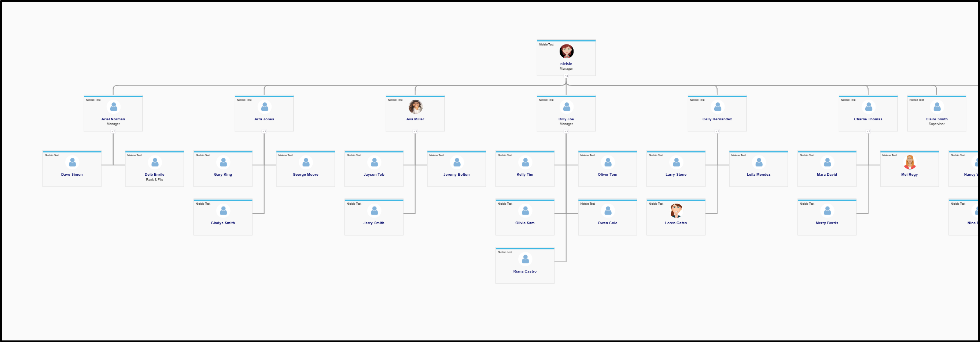This screenshot has width=980, height=343.
Task: Click Ava Miller's profile photo
Action: [415, 107]
